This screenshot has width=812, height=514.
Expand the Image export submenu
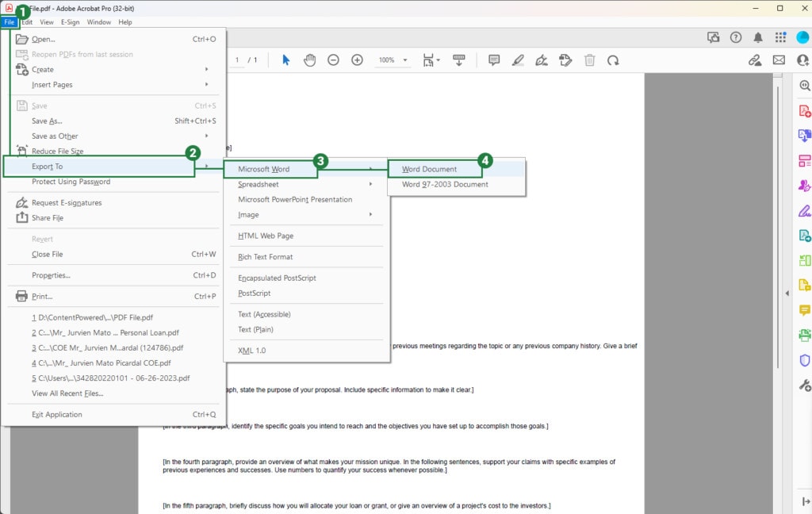[370, 214]
